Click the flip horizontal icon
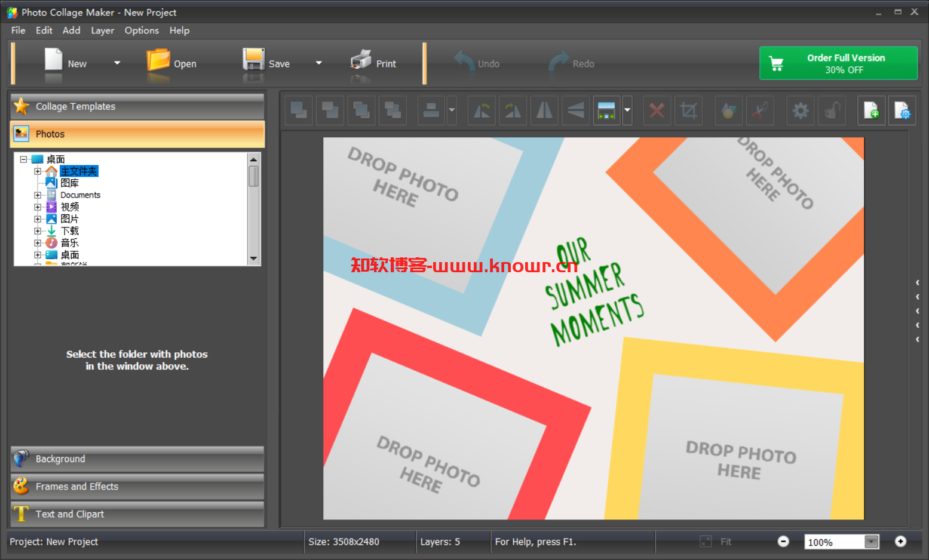This screenshot has width=929, height=560. tap(544, 110)
